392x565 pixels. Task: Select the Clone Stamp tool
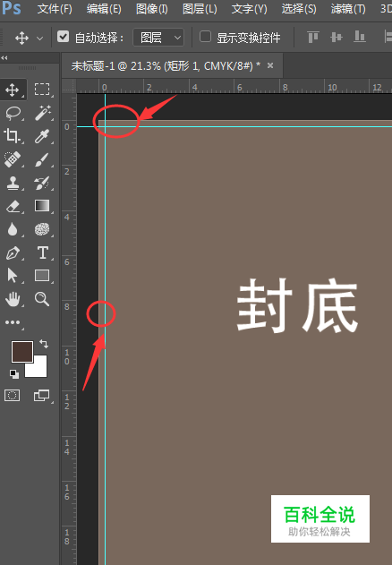13,183
